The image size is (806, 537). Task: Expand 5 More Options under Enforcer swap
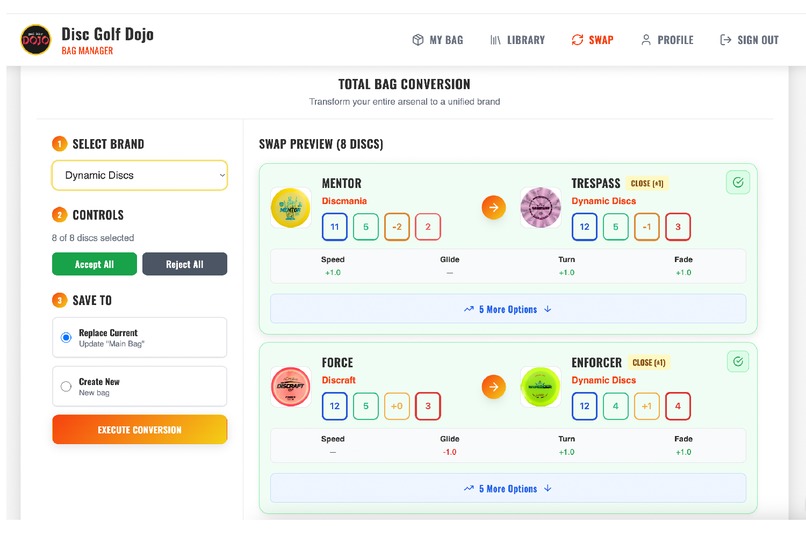(x=508, y=488)
